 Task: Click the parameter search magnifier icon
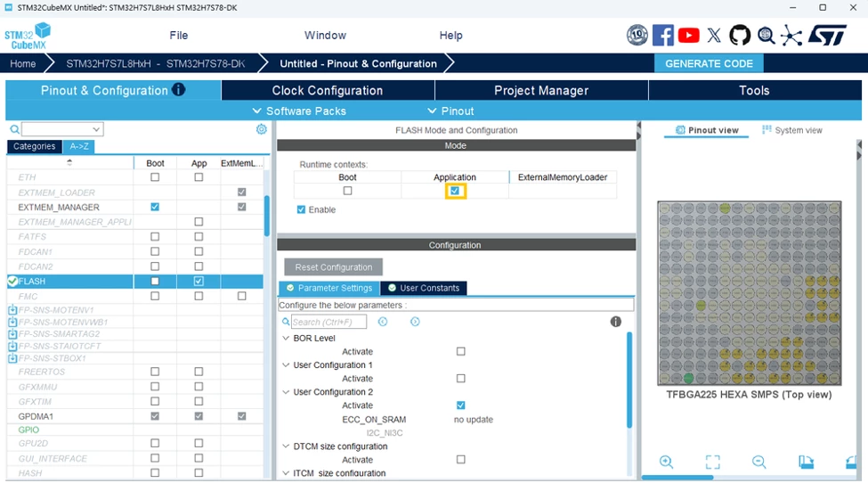point(286,322)
